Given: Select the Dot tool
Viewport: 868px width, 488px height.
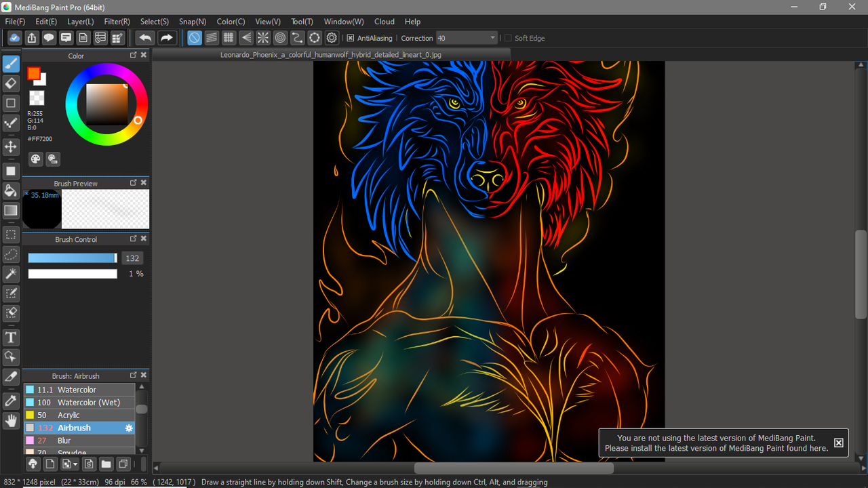Looking at the screenshot, I should pyautogui.click(x=11, y=123).
